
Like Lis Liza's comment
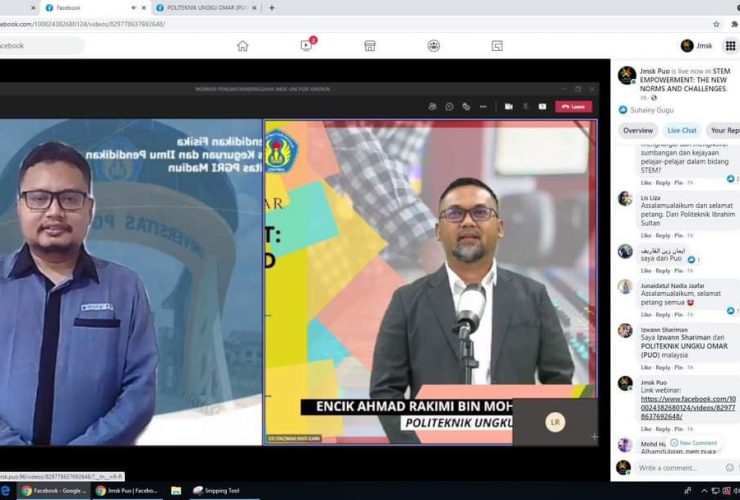point(646,236)
